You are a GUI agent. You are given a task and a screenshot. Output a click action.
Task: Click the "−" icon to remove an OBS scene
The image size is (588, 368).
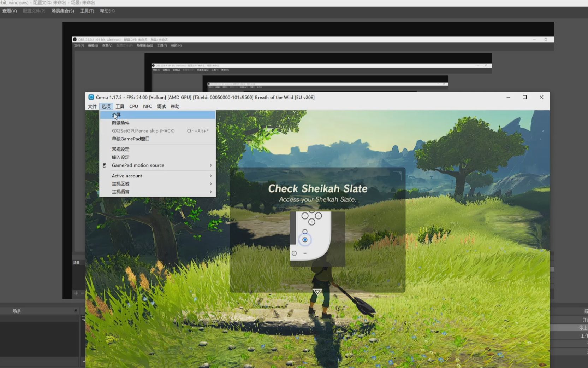pos(82,293)
